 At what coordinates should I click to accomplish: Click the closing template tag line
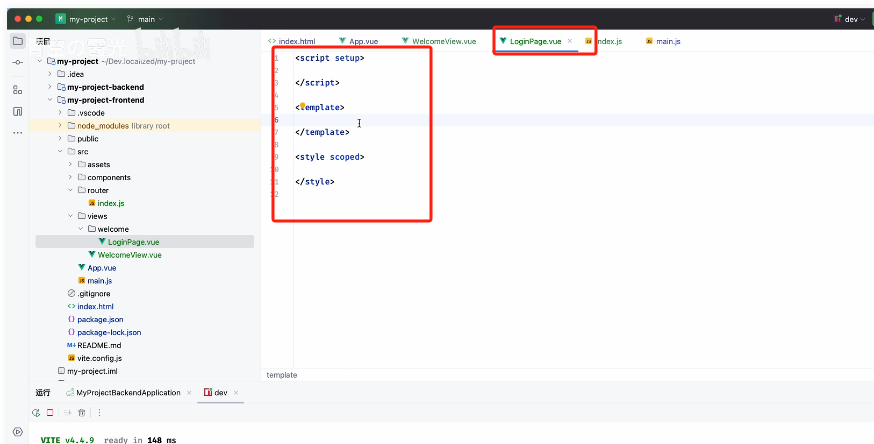coord(322,132)
